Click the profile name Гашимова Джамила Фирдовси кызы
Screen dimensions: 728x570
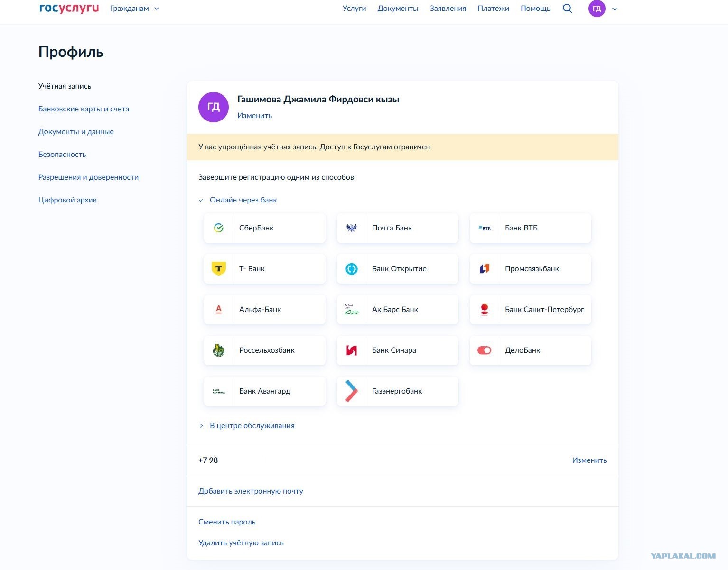click(318, 100)
